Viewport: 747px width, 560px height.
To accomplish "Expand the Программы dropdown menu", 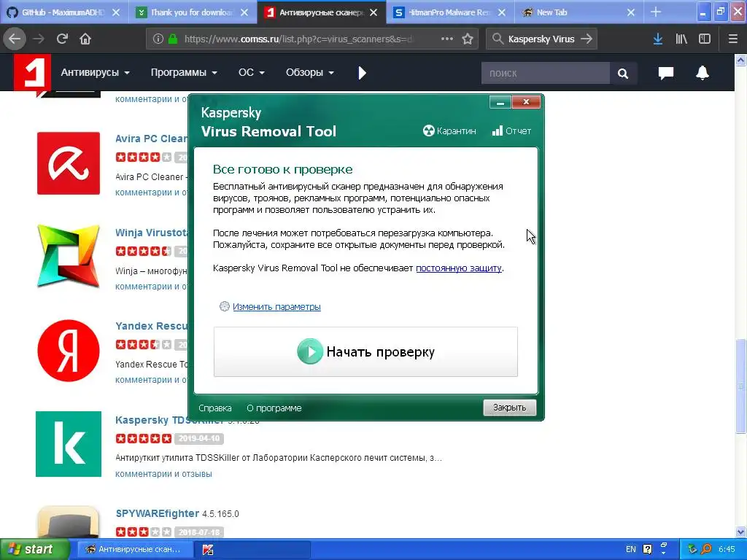I will tap(184, 72).
